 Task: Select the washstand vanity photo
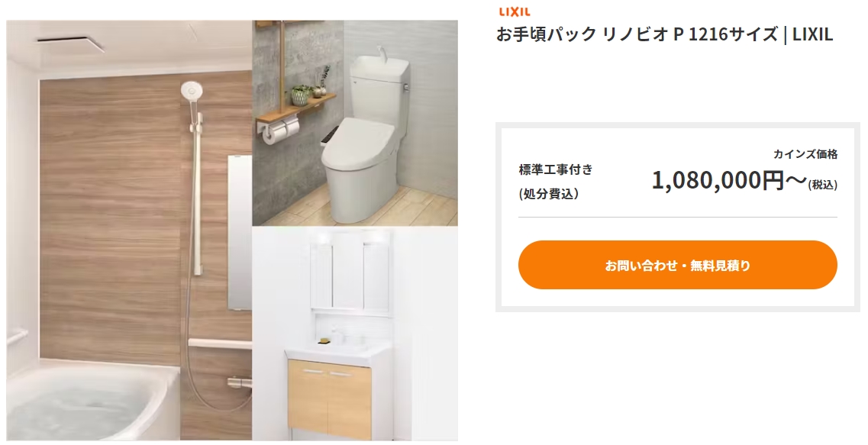coord(355,334)
